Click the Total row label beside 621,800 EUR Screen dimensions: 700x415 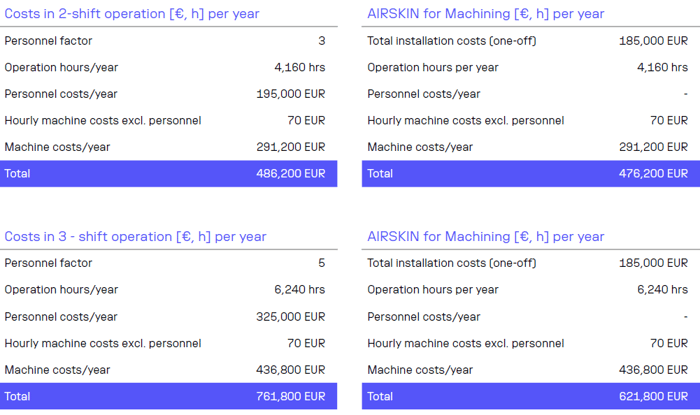tap(380, 396)
